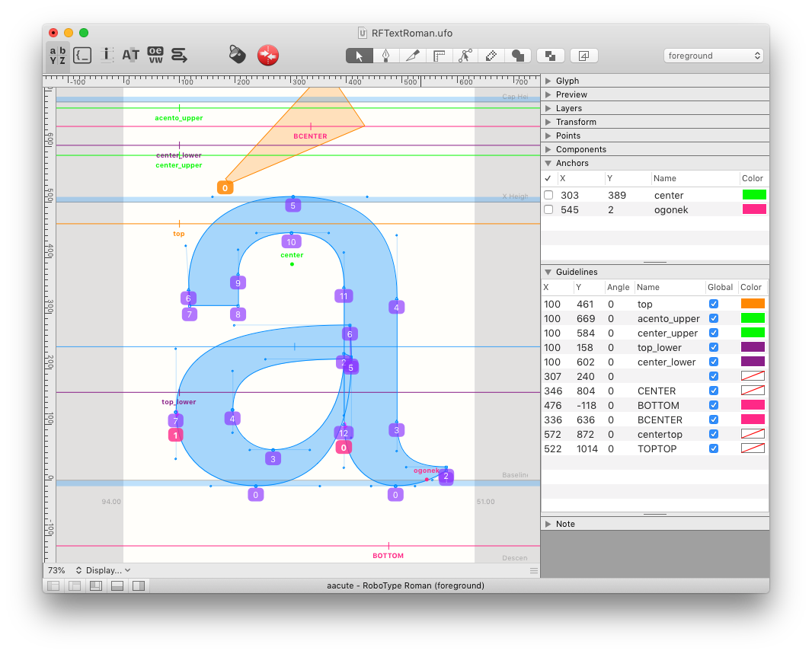The height and width of the screenshot is (654, 812).
Task: Untick Global for the centertop guideline
Action: (714, 434)
